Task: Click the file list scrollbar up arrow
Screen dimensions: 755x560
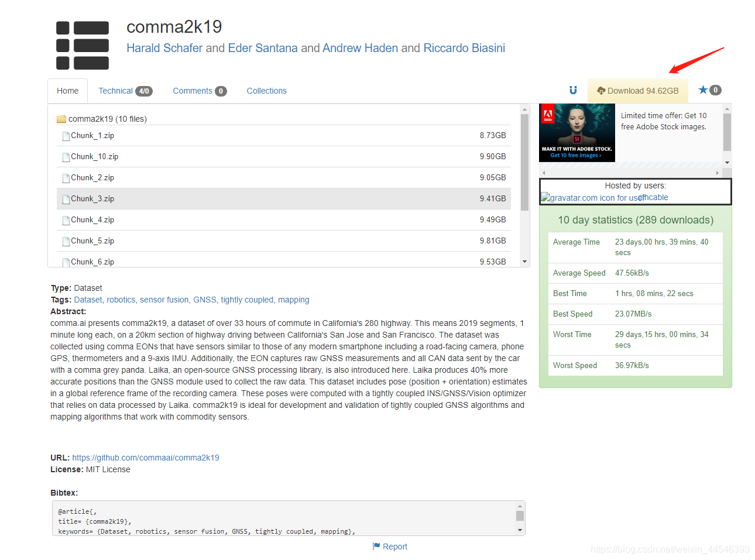Action: 524,109
